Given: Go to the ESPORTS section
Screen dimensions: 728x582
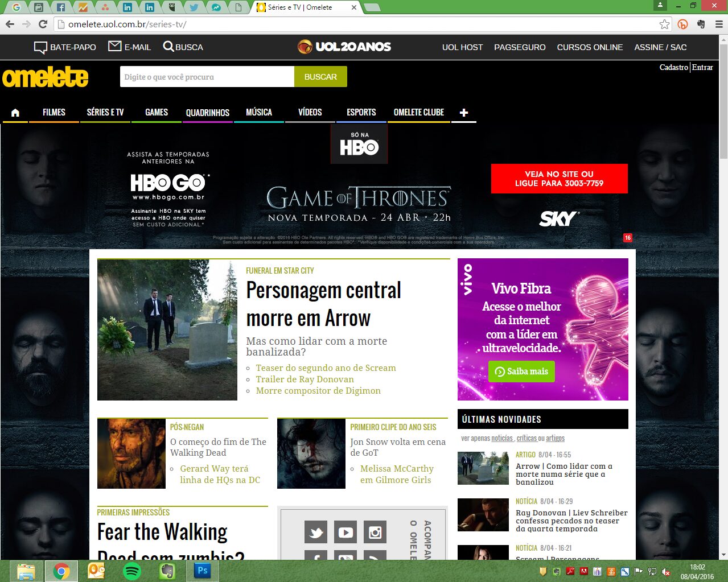Looking at the screenshot, I should click(361, 113).
